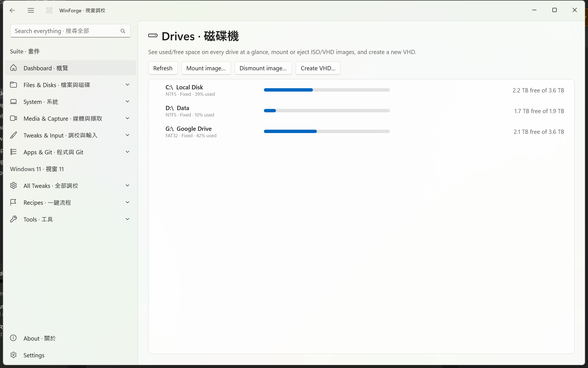The width and height of the screenshot is (588, 368).
Task: Open the About page
Action: point(70,338)
